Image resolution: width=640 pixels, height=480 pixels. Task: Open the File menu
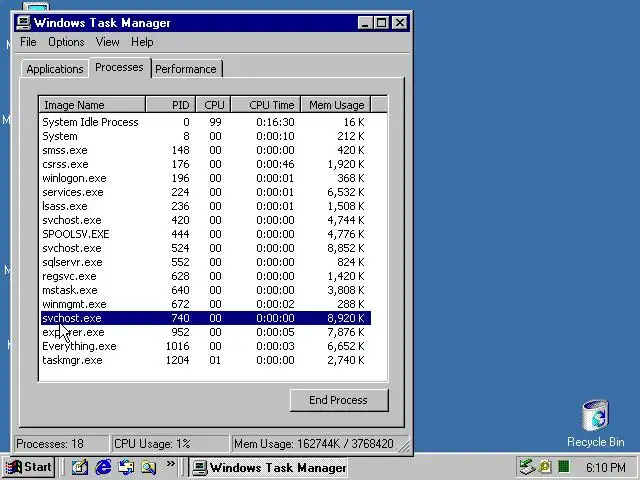click(28, 42)
